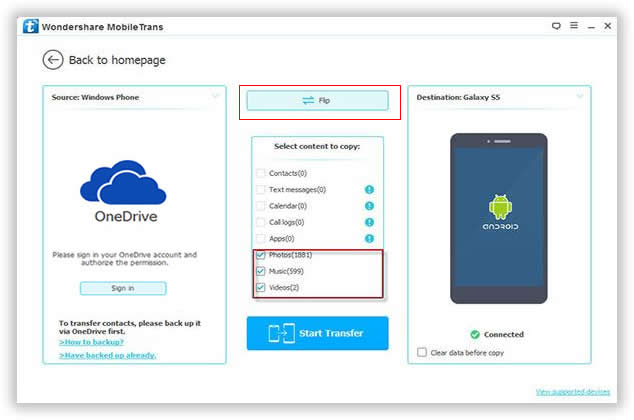634x420 pixels.
Task: Open the How to backup link
Action: (91, 342)
